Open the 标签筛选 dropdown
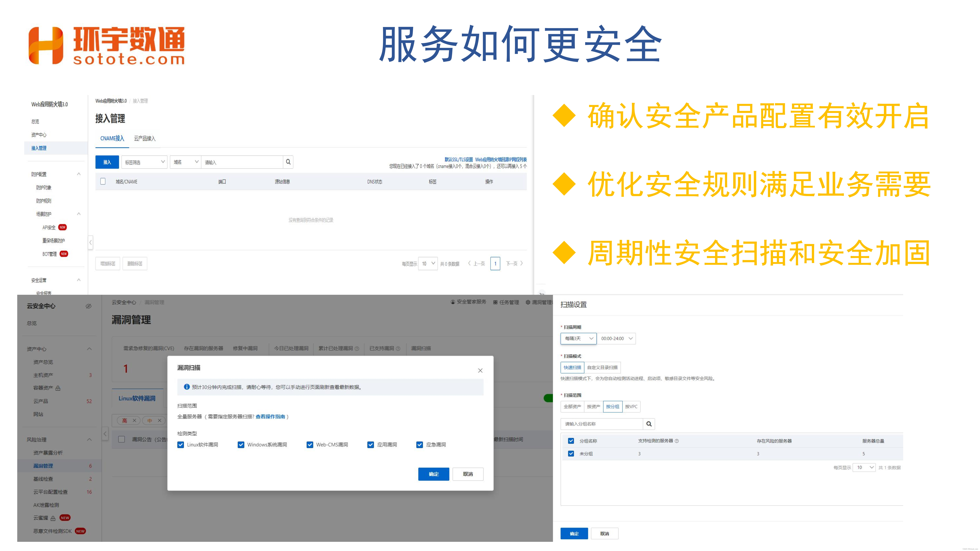Image resolution: width=980 pixels, height=551 pixels. pos(144,162)
